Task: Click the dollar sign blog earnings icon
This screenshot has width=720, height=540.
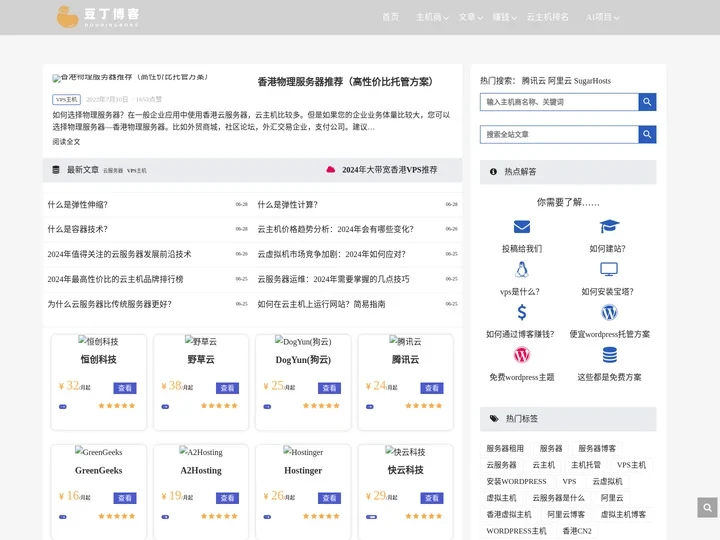Action: coord(522,312)
